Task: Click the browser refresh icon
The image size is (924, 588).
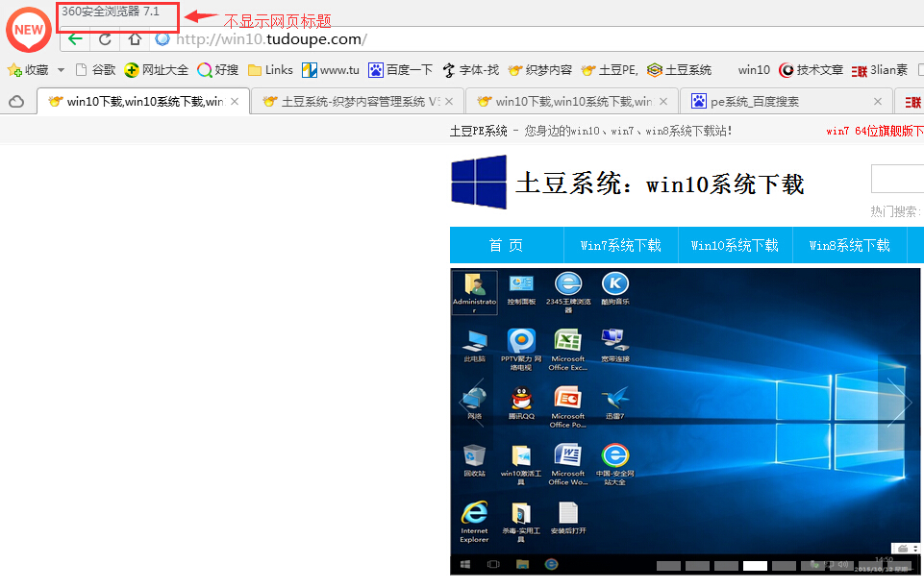Action: (104, 39)
